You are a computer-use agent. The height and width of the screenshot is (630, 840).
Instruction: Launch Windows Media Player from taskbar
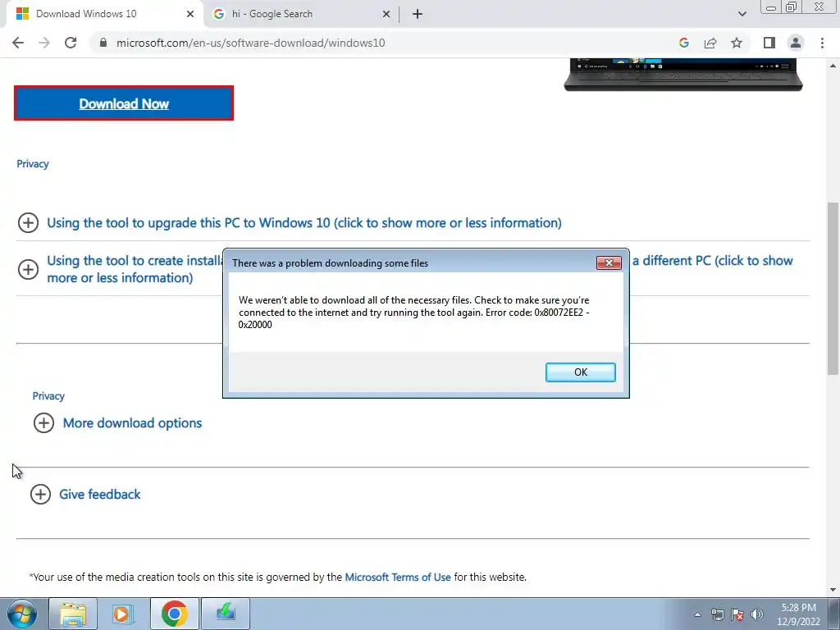coord(123,614)
